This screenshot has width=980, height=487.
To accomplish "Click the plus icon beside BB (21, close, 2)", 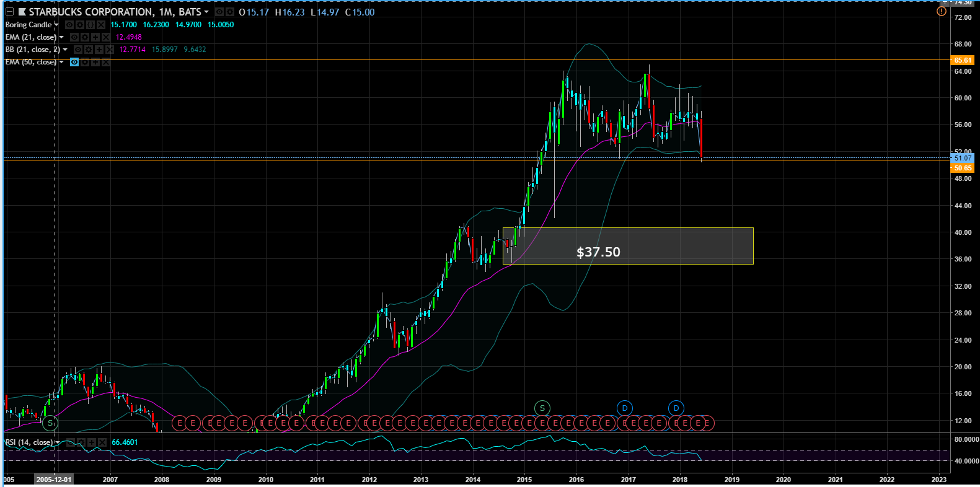I will [99, 50].
